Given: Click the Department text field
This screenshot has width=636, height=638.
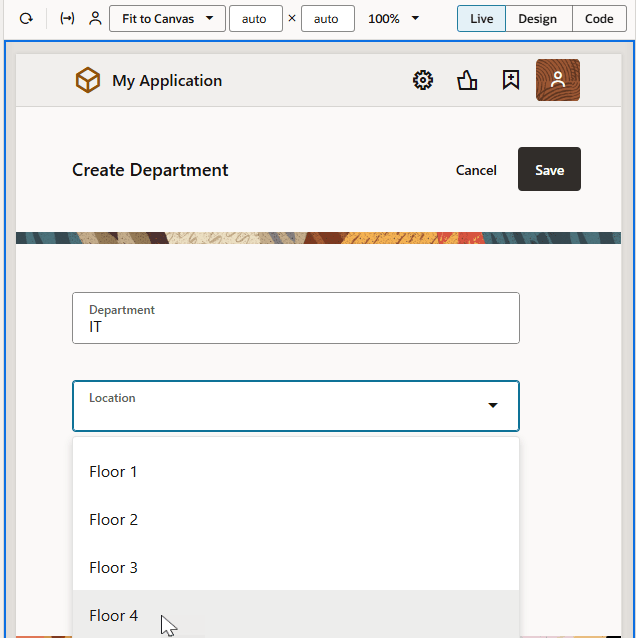Looking at the screenshot, I should [296, 318].
